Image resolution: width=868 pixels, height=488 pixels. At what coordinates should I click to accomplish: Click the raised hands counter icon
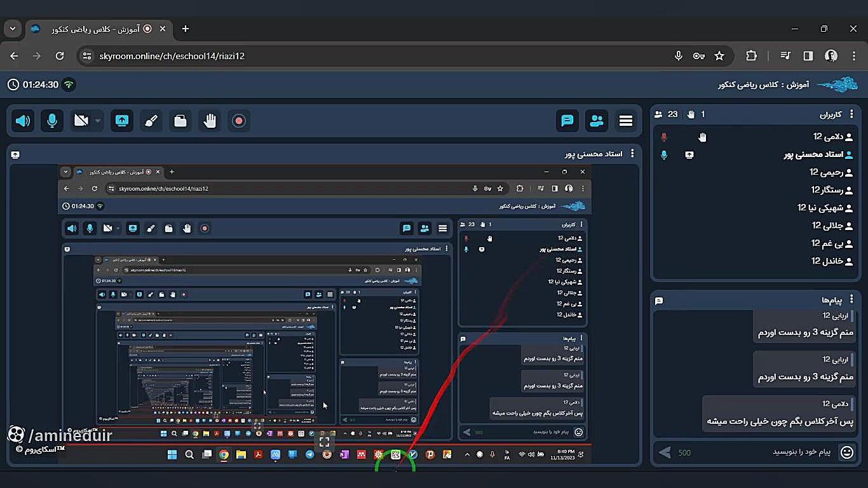tap(691, 114)
